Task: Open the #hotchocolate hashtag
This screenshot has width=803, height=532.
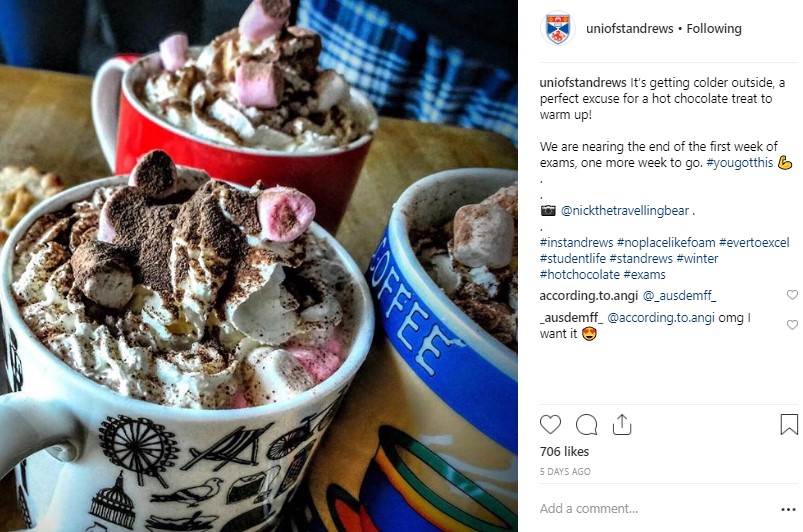Action: [x=579, y=274]
